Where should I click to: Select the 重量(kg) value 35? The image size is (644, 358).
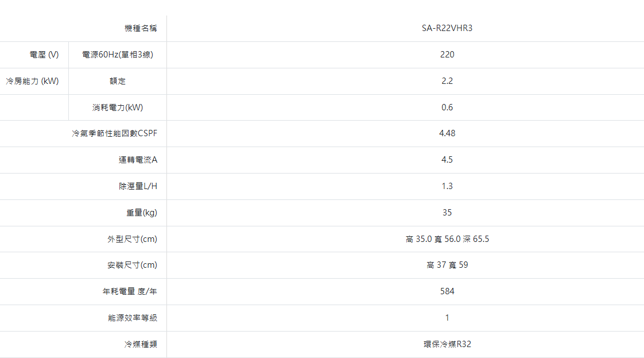tap(447, 213)
